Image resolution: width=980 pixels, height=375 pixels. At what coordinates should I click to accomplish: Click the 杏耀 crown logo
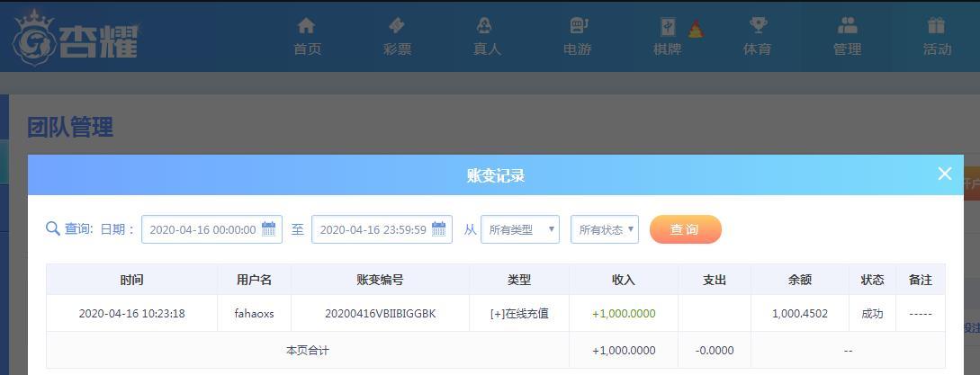pos(75,37)
